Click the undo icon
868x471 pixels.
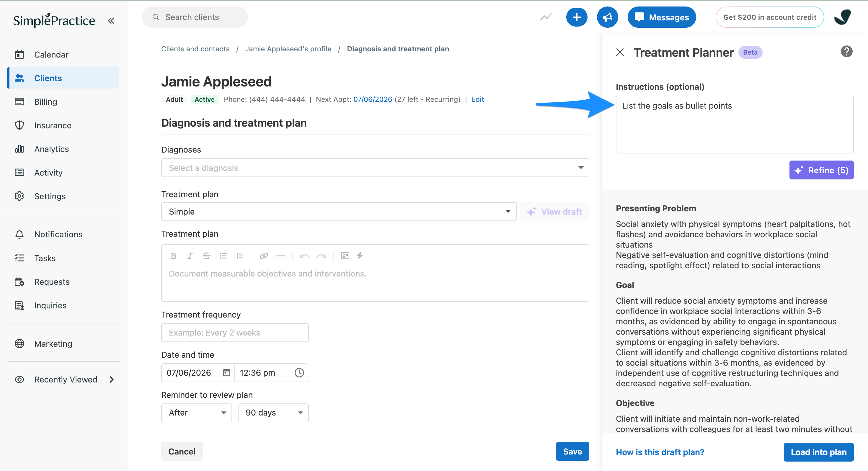(304, 256)
